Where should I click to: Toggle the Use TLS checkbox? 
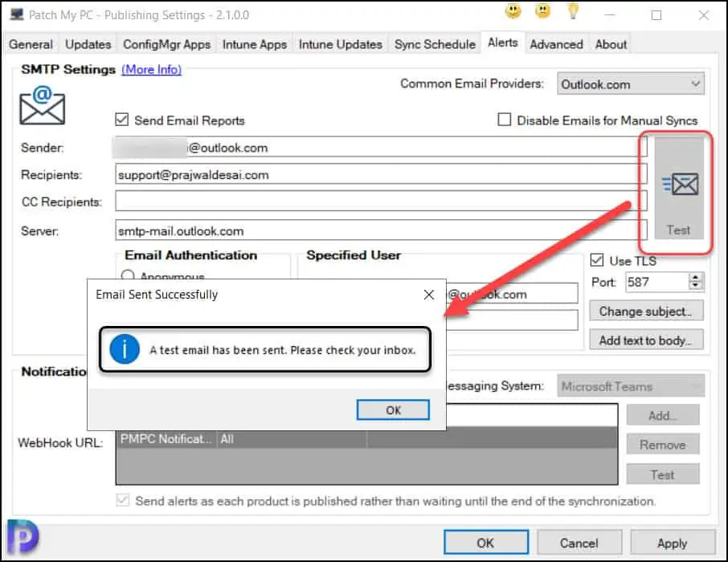tap(596, 260)
